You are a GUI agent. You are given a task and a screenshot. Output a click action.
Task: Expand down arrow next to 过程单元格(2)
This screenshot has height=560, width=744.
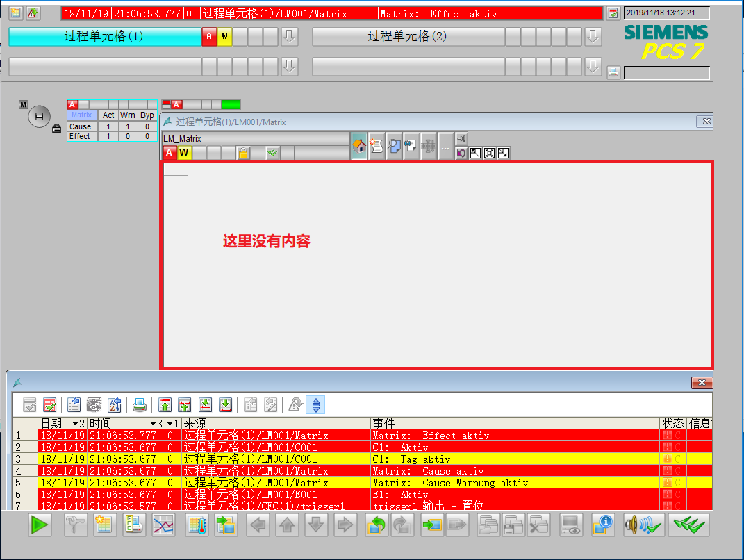pyautogui.click(x=593, y=37)
